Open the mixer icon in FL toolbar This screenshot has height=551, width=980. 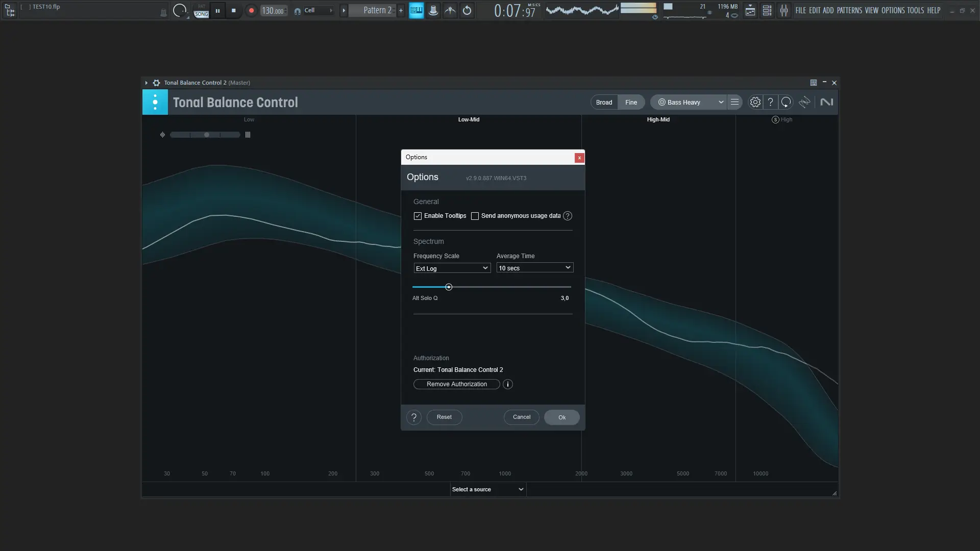(x=783, y=10)
